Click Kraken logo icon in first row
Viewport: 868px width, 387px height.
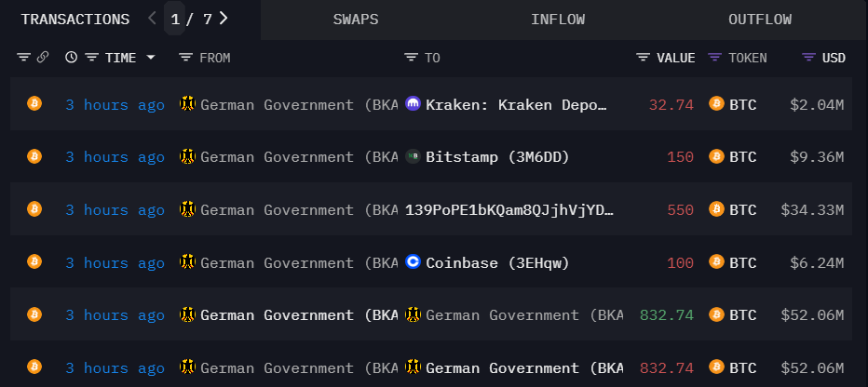(x=414, y=105)
